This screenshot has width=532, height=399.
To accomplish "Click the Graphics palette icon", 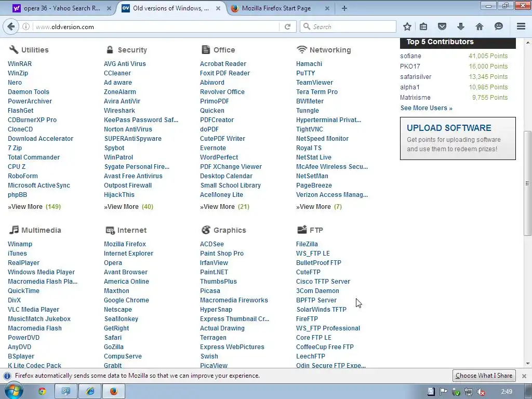I will [206, 230].
